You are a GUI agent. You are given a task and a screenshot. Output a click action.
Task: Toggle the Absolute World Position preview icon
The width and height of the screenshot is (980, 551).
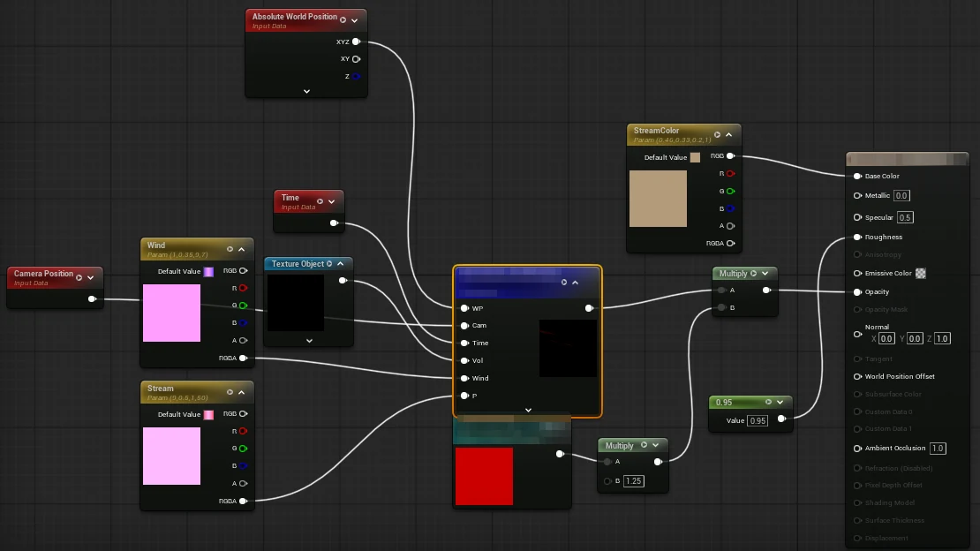coord(343,20)
